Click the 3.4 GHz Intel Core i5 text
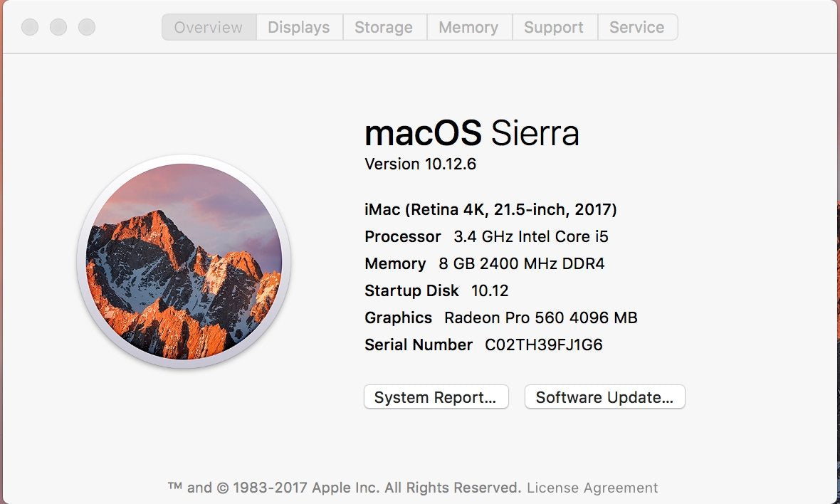Image resolution: width=840 pixels, height=504 pixels. pos(531,237)
